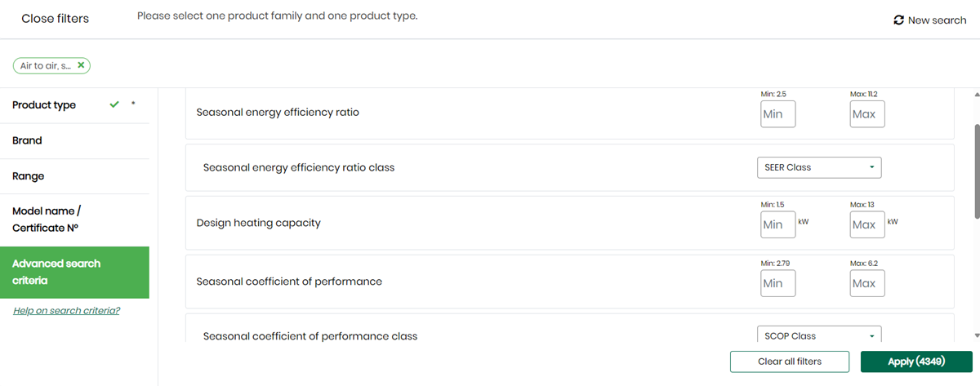Open Model name / Certificate N° section
The image size is (980, 386).
click(x=45, y=220)
